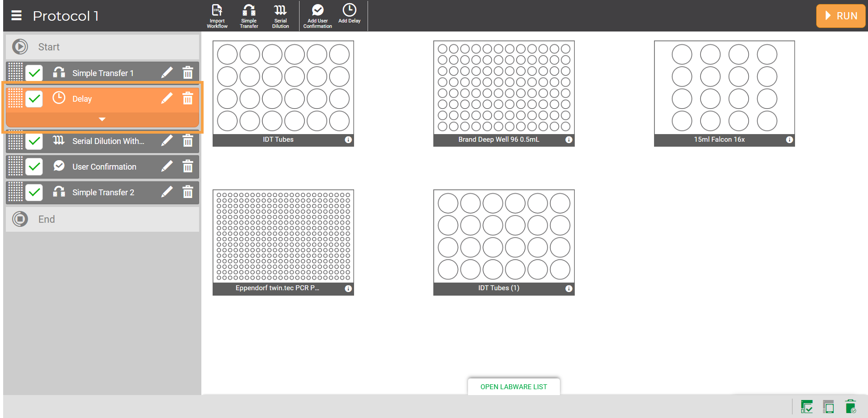
Task: Show info for 15ml Falcon 16x
Action: click(789, 140)
